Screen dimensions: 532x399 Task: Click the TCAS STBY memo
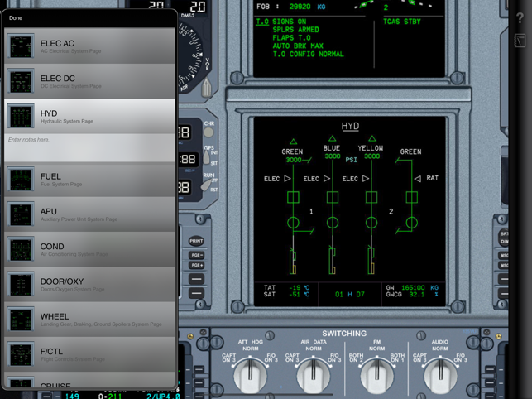402,22
